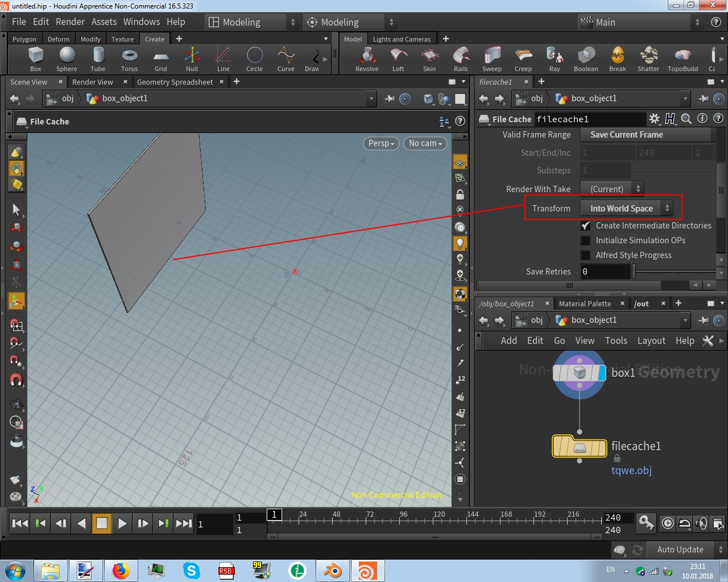Open the Modeling radial menu dropdown
This screenshot has height=582, width=728.
(x=350, y=22)
